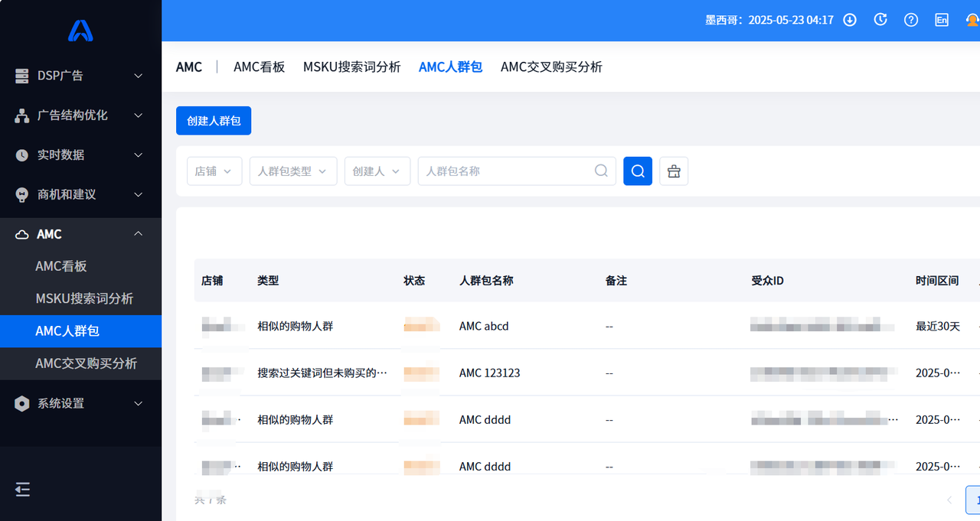Click the blue app logo in sidebar
980x521 pixels.
(80, 30)
